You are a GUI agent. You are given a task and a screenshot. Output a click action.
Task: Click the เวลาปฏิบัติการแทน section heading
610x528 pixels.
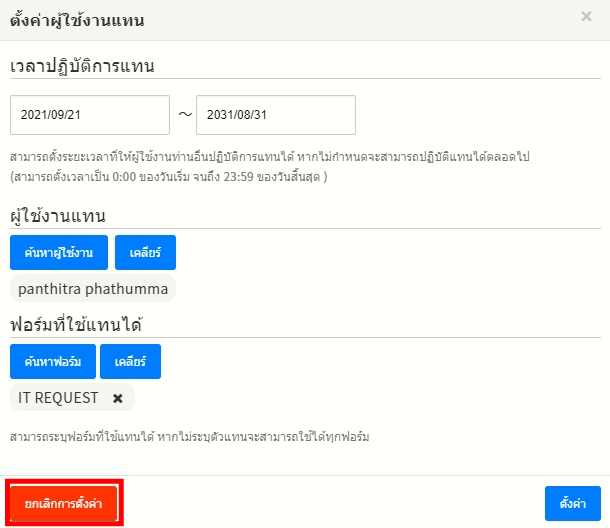(88, 66)
